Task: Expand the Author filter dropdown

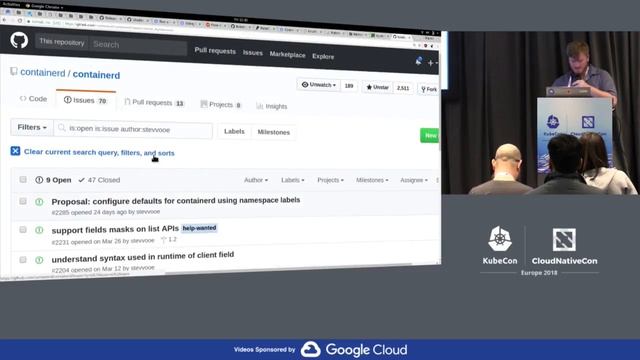Action: 256,180
